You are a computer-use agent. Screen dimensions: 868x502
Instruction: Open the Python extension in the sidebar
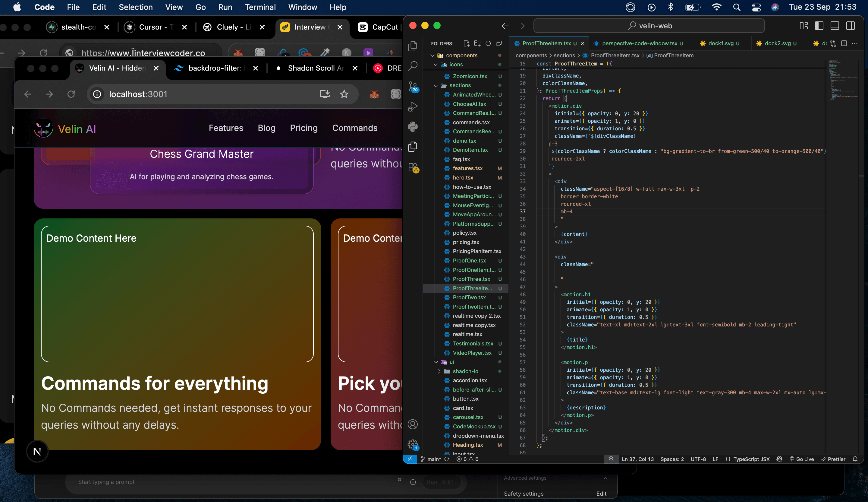[412, 126]
